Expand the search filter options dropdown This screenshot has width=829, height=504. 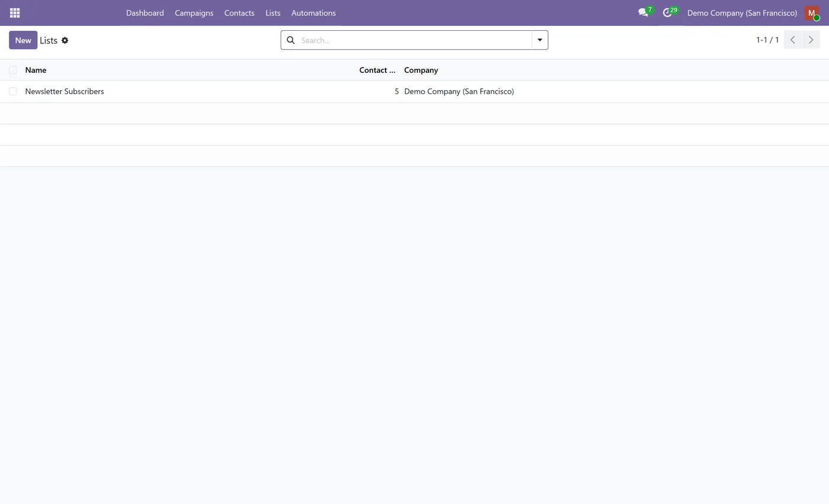click(540, 40)
